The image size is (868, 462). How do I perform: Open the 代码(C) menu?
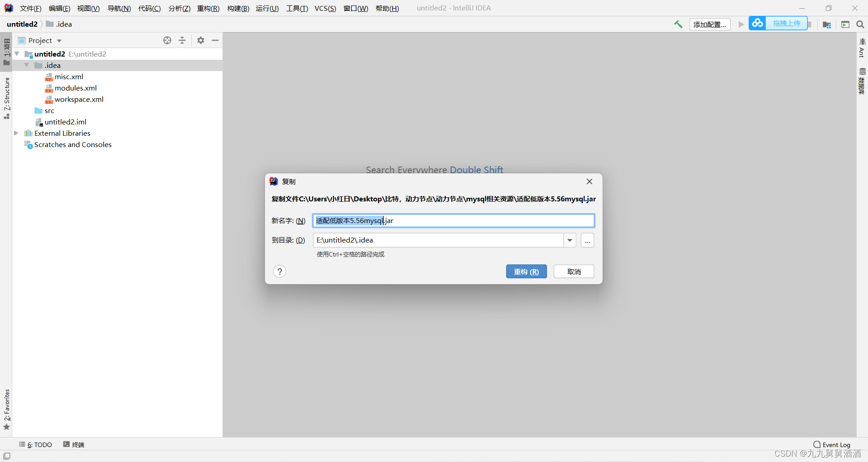click(149, 8)
